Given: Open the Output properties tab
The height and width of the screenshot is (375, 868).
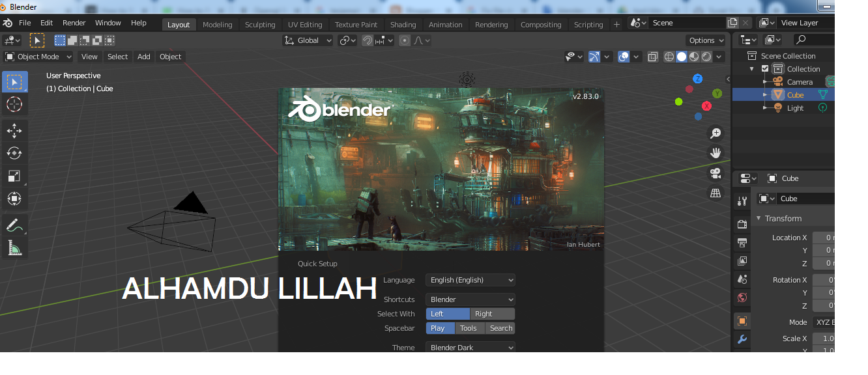Looking at the screenshot, I should 742,243.
